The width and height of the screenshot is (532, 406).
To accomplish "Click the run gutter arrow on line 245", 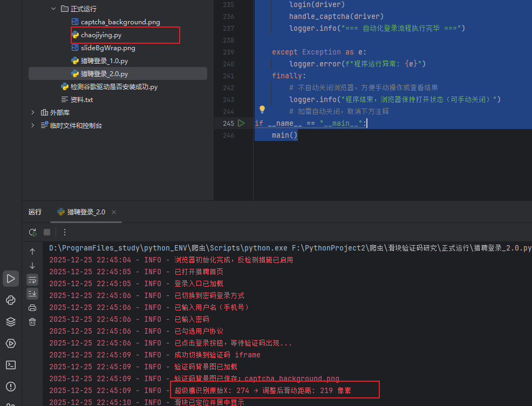I will click(241, 123).
